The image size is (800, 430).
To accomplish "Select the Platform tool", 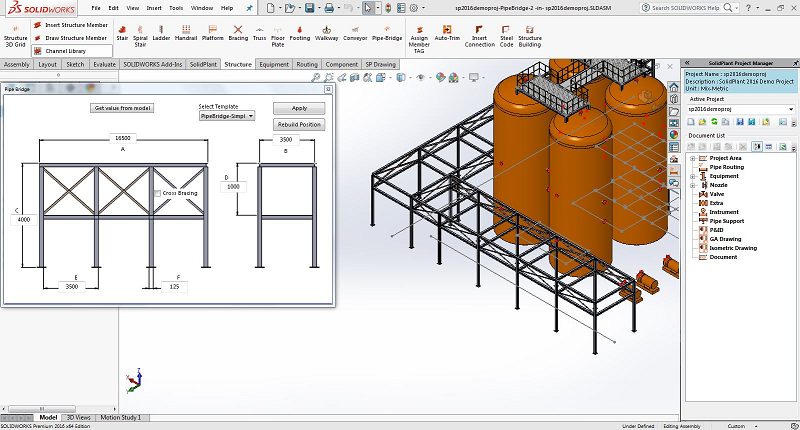I will [x=213, y=33].
